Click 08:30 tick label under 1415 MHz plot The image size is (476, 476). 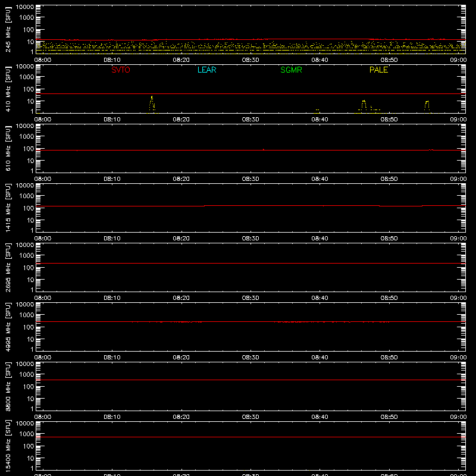tap(250, 239)
